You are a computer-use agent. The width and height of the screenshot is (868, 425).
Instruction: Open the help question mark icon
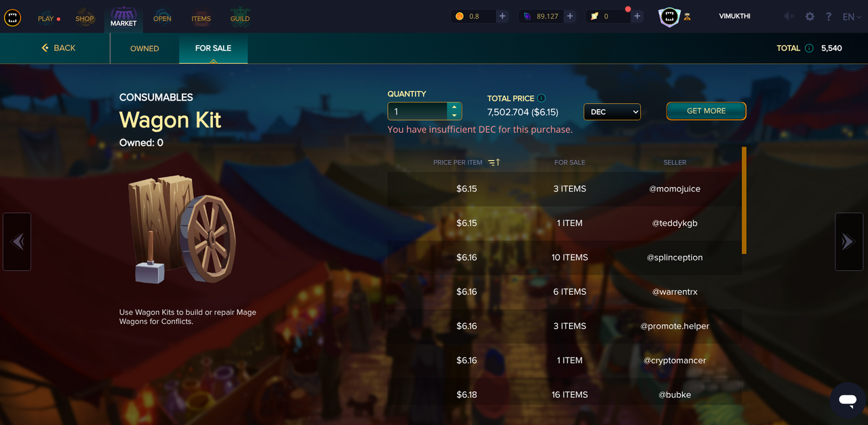[x=829, y=16]
